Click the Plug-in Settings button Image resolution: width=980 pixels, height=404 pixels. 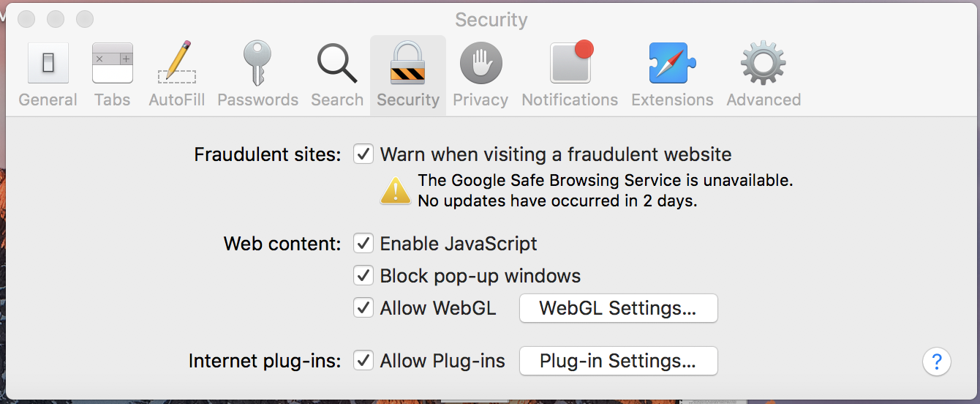coord(618,361)
